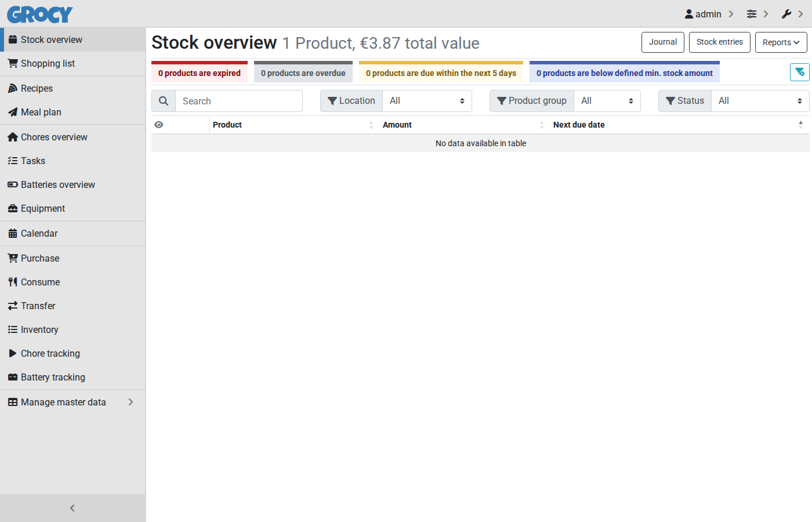Navigate to Inventory in the sidebar
Viewport: 812px width, 522px height.
coord(72,329)
